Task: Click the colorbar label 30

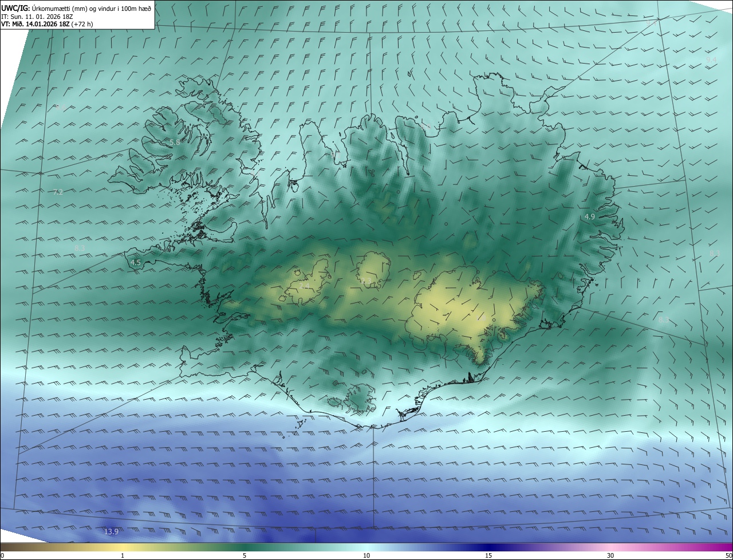Action: coord(610,555)
